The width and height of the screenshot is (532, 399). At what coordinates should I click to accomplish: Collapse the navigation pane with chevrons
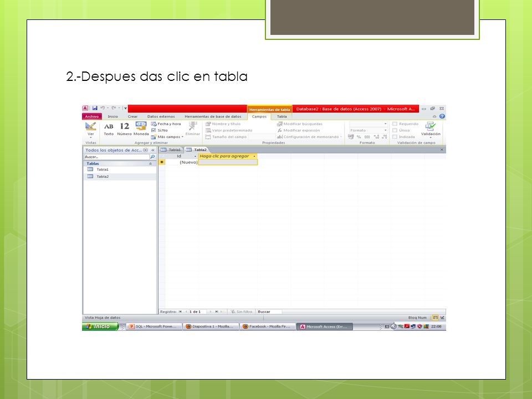tap(153, 150)
